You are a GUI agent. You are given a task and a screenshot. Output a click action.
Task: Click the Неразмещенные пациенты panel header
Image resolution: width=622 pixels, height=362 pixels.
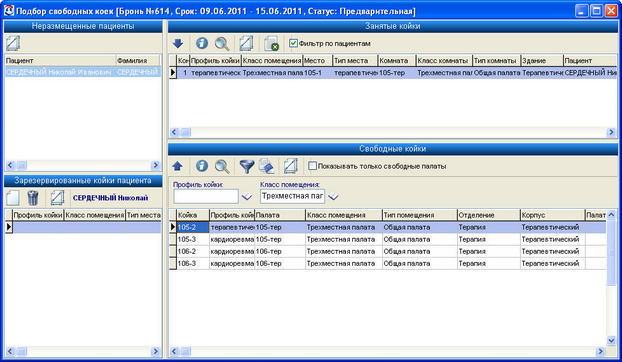coord(83,26)
